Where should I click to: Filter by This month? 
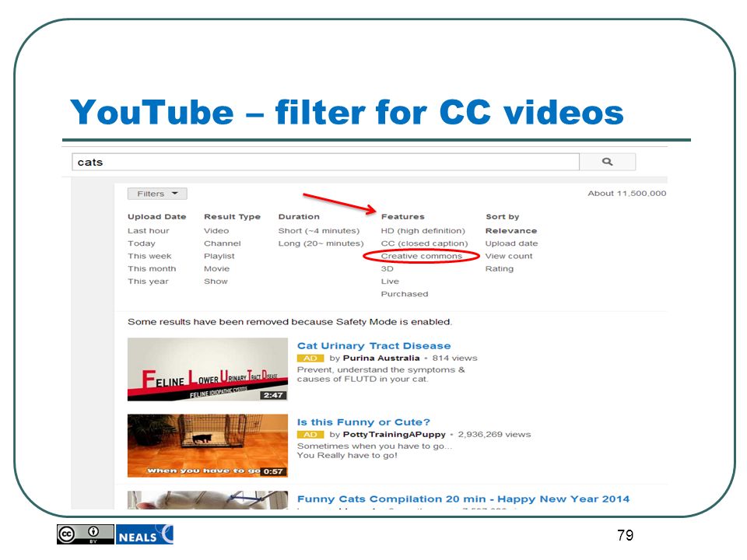[152, 269]
